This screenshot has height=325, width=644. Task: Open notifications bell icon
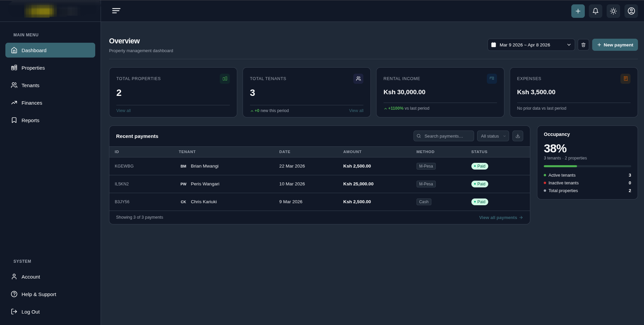click(595, 11)
